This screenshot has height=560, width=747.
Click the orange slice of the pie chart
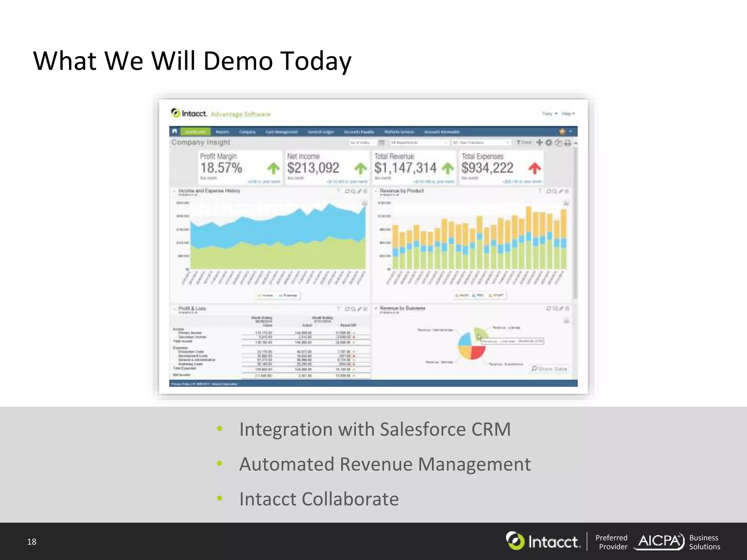coord(465,352)
